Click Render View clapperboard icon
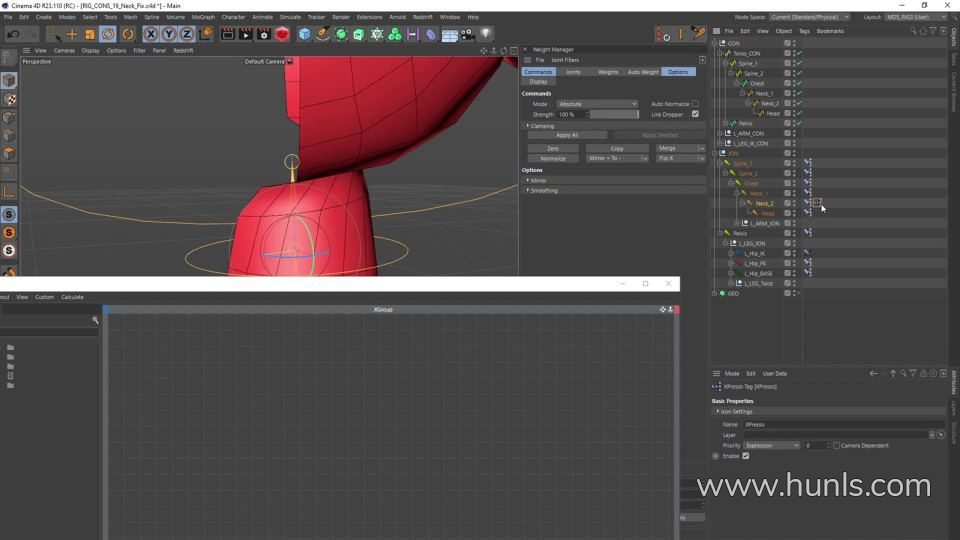The width and height of the screenshot is (960, 540). click(227, 34)
